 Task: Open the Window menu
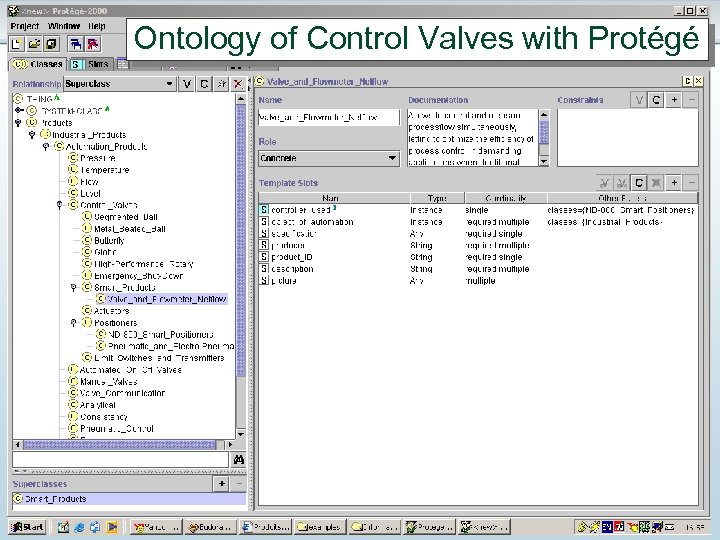[64, 26]
